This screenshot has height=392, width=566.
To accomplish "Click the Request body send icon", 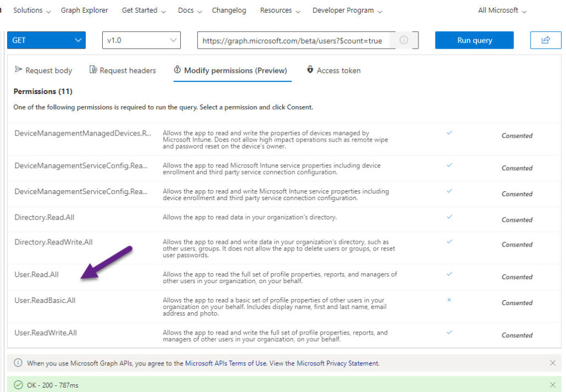I will tap(18, 69).
